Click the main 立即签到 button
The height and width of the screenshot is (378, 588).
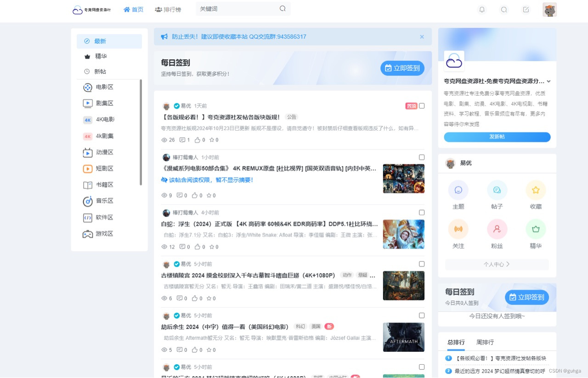(x=402, y=68)
